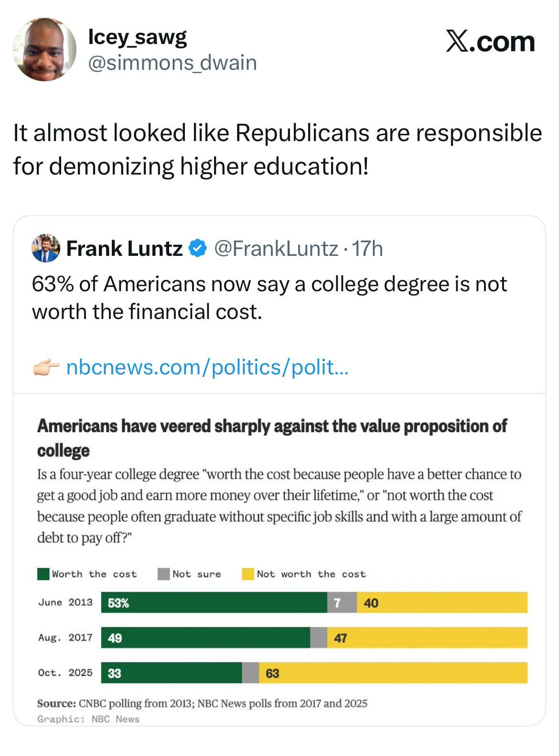Viewport: 559px width, 756px height.
Task: Click Frank Luntz's blue verified badge
Action: click(x=198, y=248)
